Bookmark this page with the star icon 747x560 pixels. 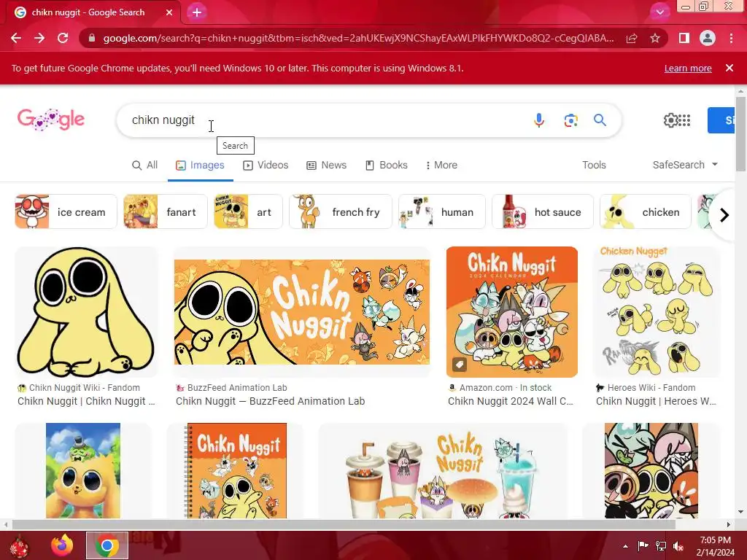(655, 38)
